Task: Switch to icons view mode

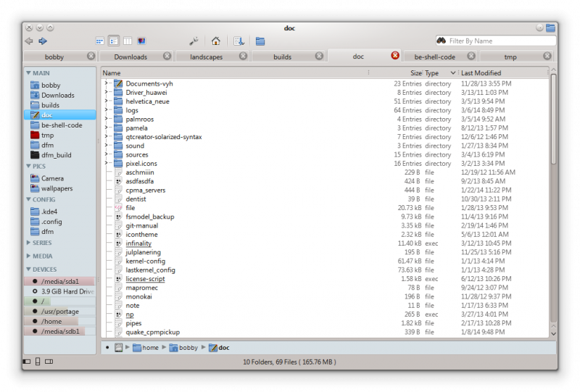Action: coord(100,41)
